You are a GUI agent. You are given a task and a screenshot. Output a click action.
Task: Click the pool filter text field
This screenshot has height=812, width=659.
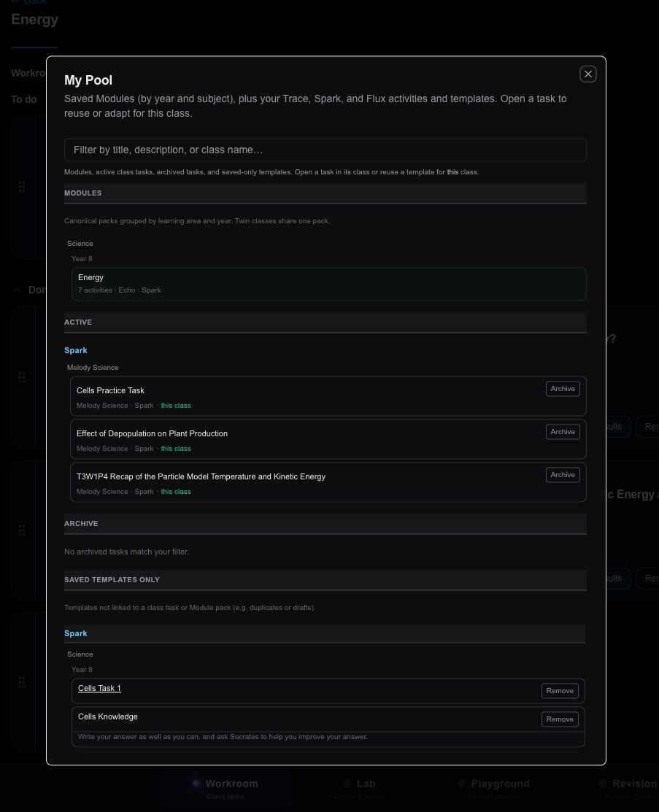[x=325, y=150]
